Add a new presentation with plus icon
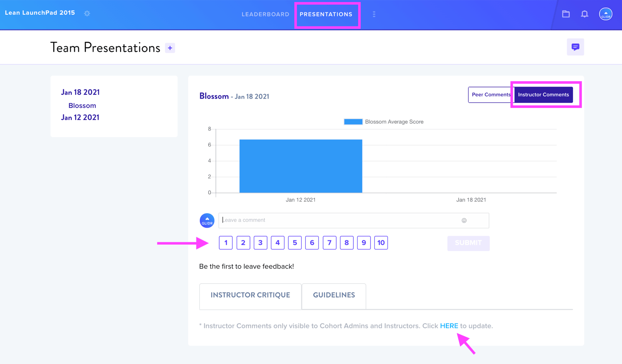This screenshot has height=364, width=622. [x=170, y=48]
